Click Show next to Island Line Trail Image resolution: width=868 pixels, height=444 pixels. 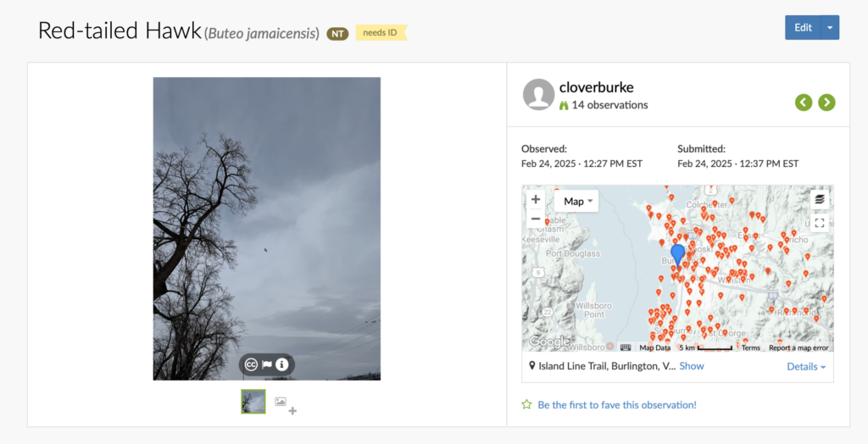[692, 366]
